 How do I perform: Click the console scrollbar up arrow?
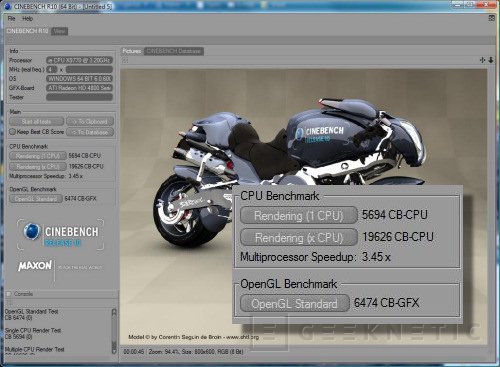pyautogui.click(x=114, y=312)
